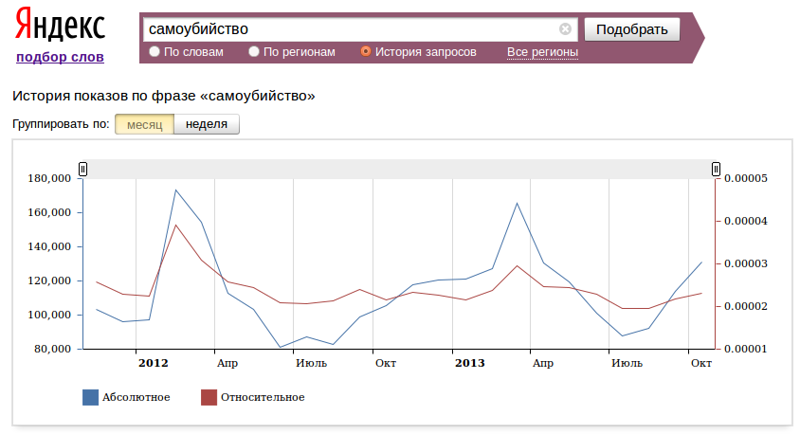Viewport: 800px width, 434px height.
Task: Switch grouping to неделя
Action: tap(207, 124)
